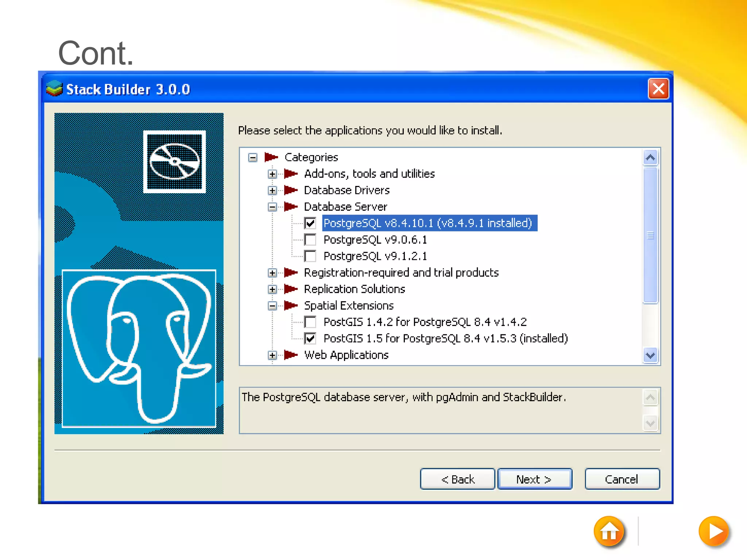Click the red arrow icon beside Web Applications

[x=291, y=355]
